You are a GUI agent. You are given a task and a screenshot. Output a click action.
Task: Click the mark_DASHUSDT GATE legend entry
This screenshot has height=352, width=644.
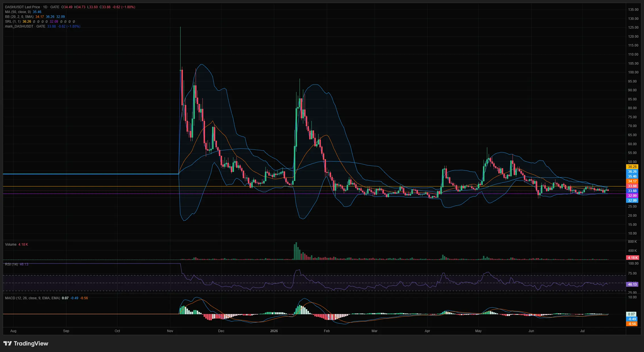[25, 26]
